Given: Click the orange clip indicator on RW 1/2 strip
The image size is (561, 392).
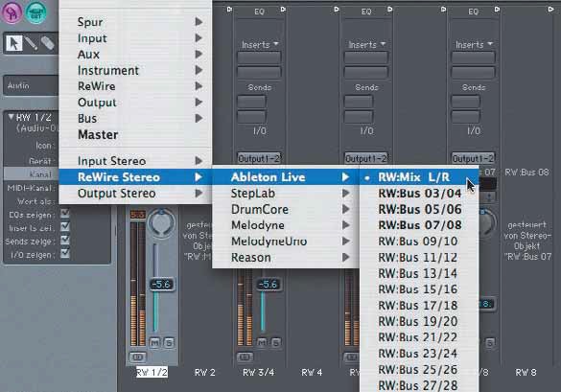Looking at the screenshot, I should pos(137,215).
